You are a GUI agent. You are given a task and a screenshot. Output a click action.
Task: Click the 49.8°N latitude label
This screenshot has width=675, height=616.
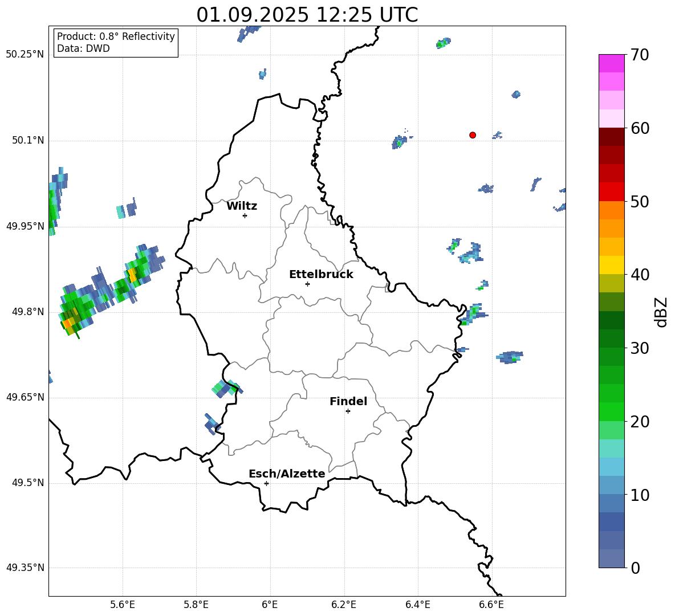coord(27,312)
